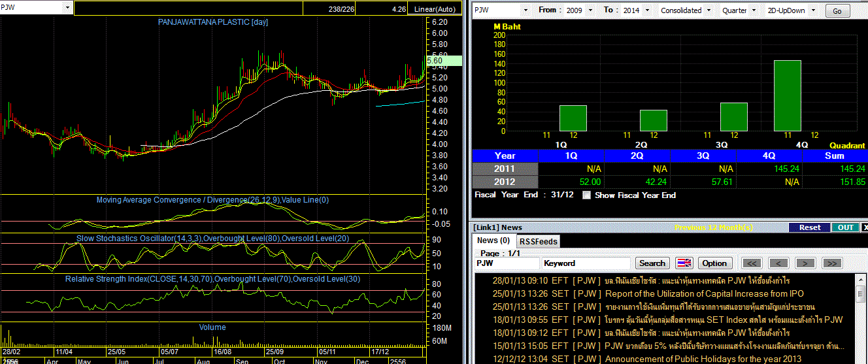
Task: Click the 2Q column header in table
Action: (x=637, y=156)
